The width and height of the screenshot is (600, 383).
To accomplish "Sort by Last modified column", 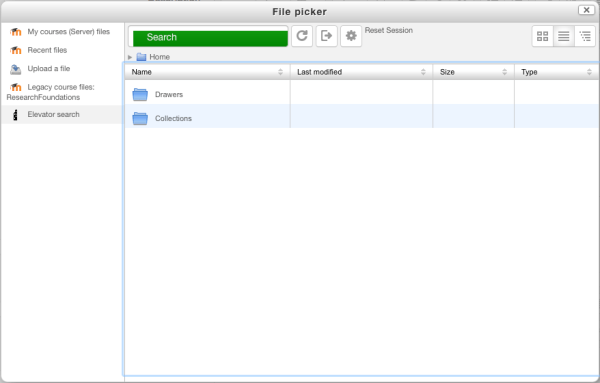I will 361,72.
